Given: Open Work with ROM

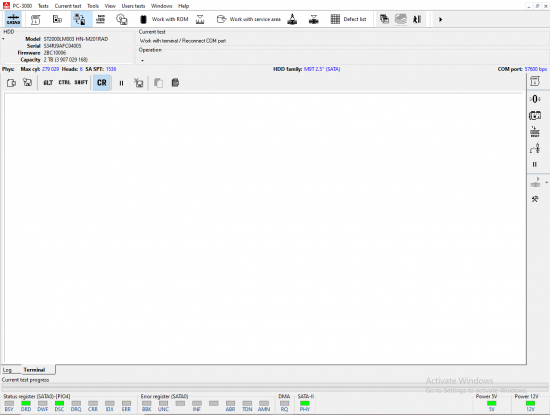Looking at the screenshot, I should click(170, 19).
